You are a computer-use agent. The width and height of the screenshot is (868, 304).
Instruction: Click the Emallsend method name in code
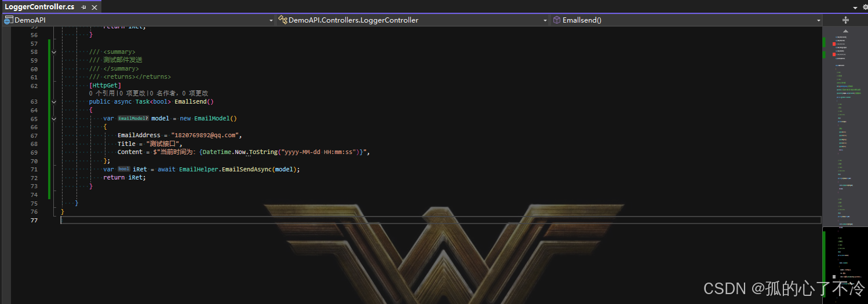click(191, 102)
